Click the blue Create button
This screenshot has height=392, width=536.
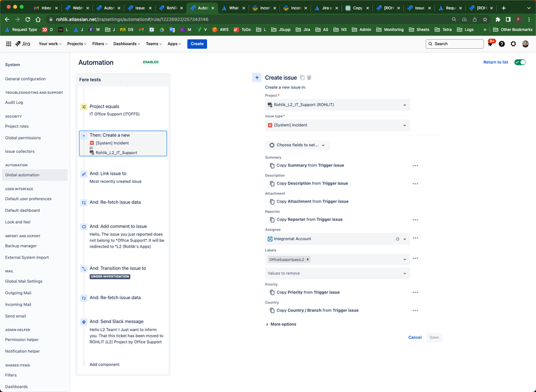(197, 44)
